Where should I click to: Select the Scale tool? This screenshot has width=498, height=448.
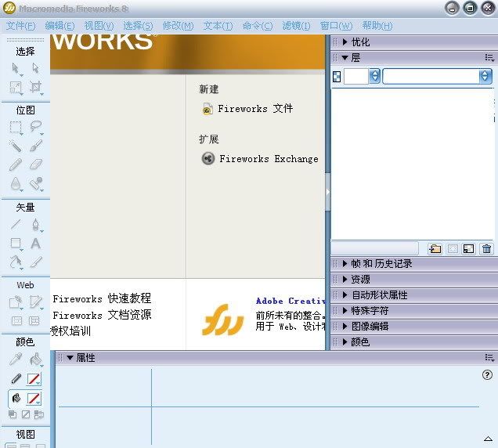[16, 87]
